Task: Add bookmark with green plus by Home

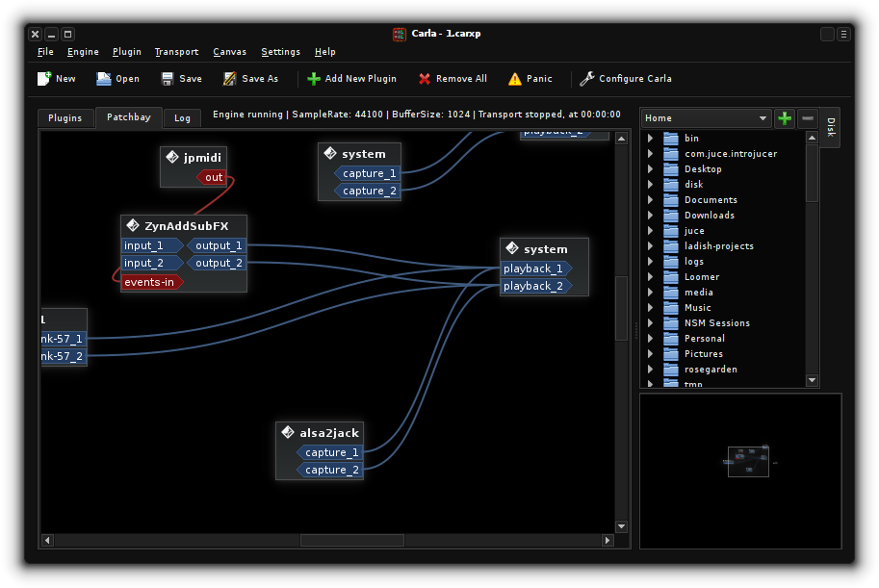Action: tap(785, 118)
